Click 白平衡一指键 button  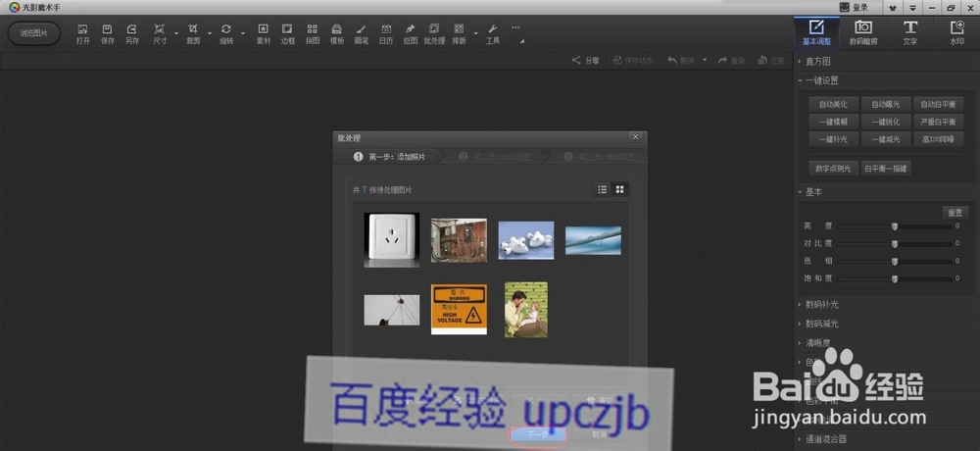[886, 169]
